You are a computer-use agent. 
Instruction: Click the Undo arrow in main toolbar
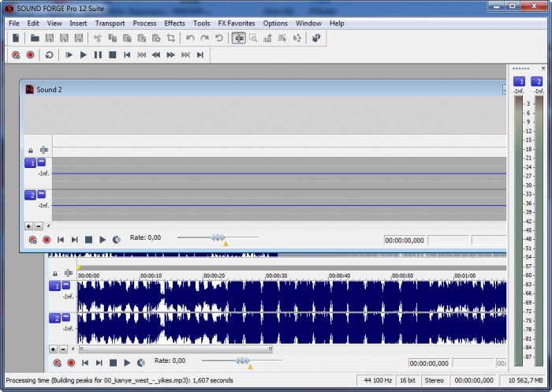click(190, 38)
